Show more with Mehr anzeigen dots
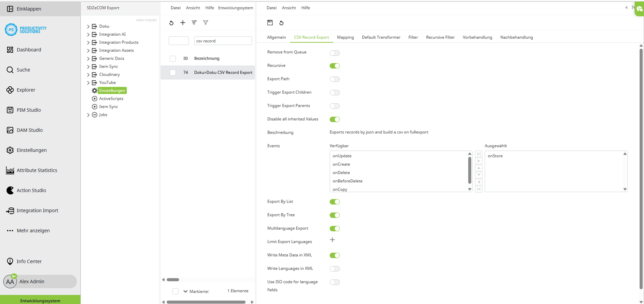Image resolution: width=644 pixels, height=304 pixels. [10, 230]
